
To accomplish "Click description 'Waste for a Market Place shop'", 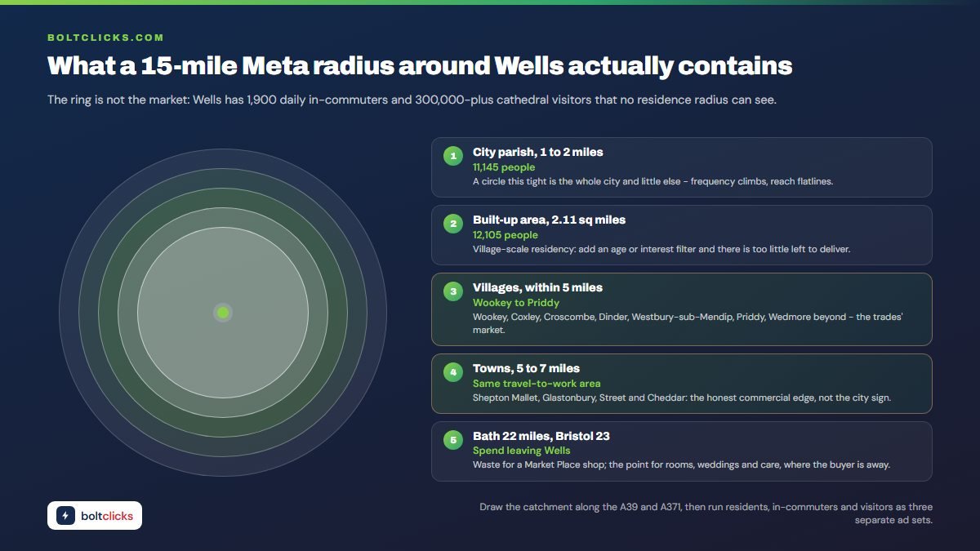I will (681, 464).
